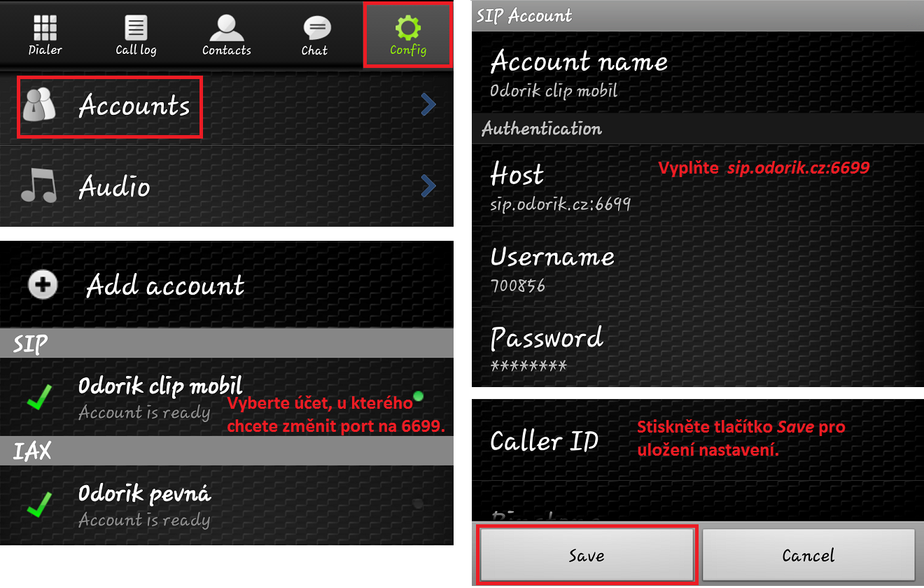Select the Odorik pevná account name
The width and height of the screenshot is (924, 588).
(144, 493)
